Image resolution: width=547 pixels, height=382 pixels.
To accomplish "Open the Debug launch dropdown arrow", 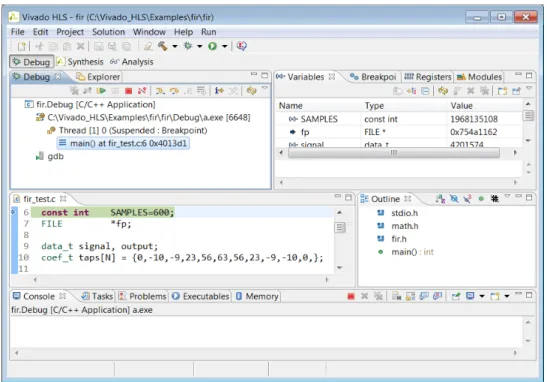I will click(200, 46).
